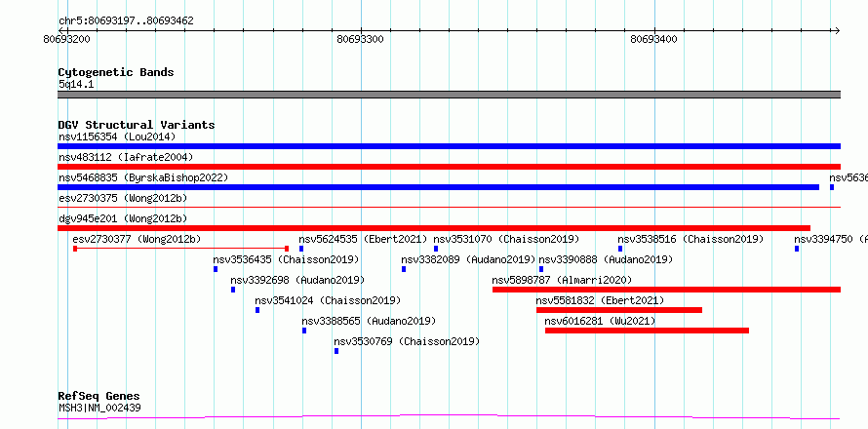Select the red nsv5898787 variant bar
The image size is (868, 429).
point(666,290)
